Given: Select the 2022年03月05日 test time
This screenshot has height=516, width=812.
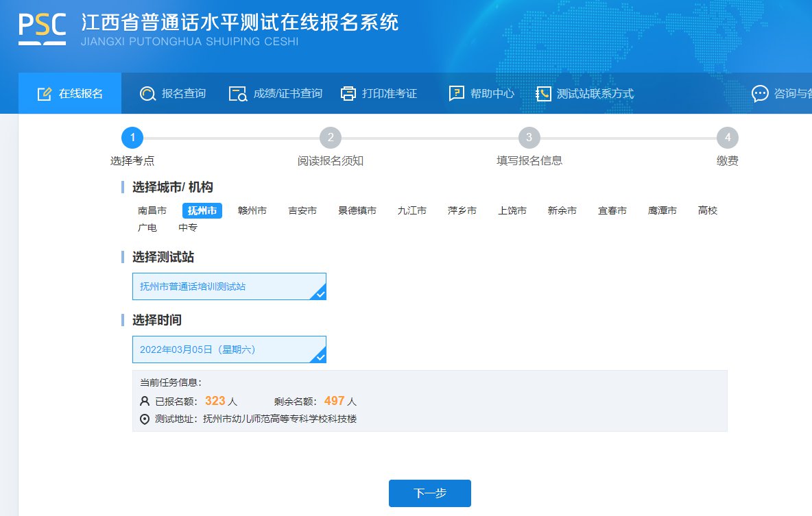Looking at the screenshot, I should 229,349.
